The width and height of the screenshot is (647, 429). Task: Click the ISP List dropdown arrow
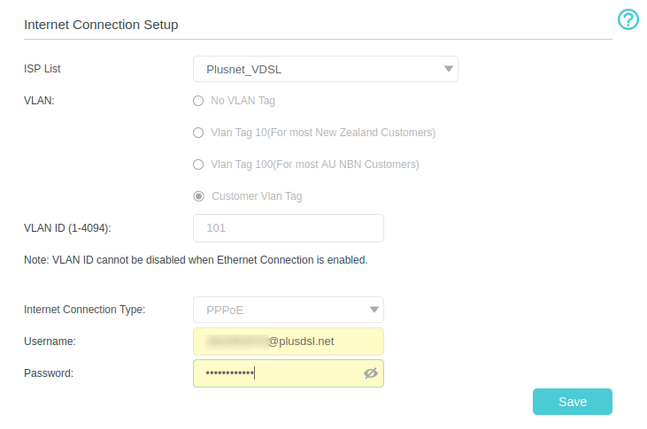coord(447,69)
